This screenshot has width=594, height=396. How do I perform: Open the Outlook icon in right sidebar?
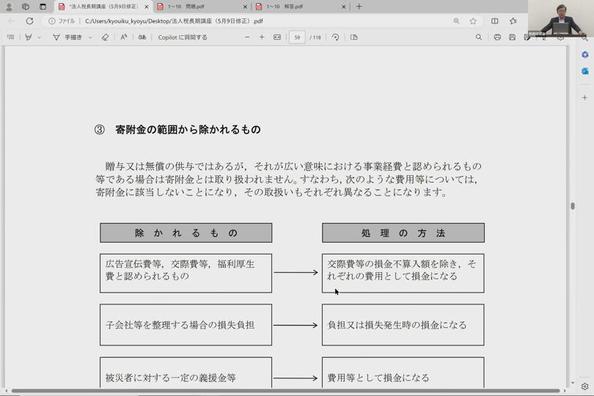click(x=585, y=71)
